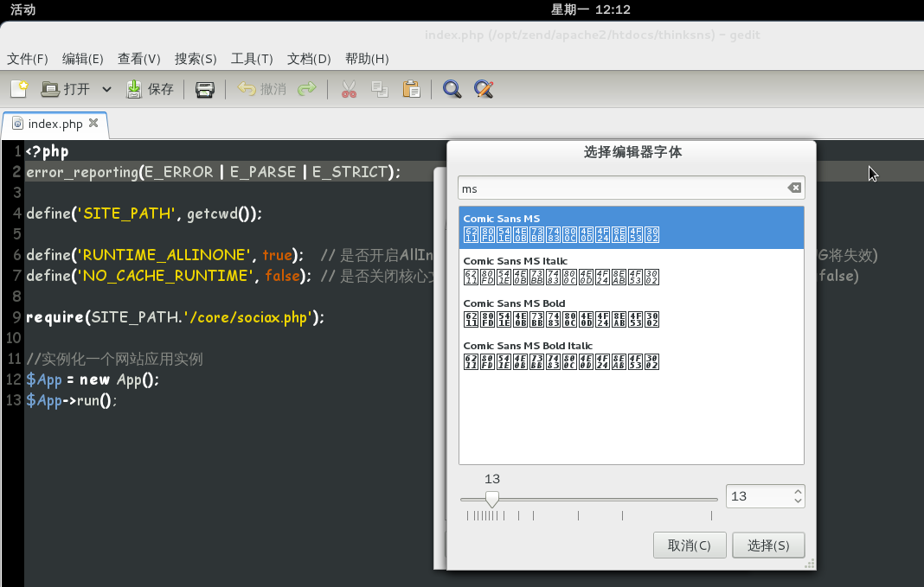The width and height of the screenshot is (924, 587).
Task: Select the Comic Sans MS Bold font
Action: (x=631, y=312)
